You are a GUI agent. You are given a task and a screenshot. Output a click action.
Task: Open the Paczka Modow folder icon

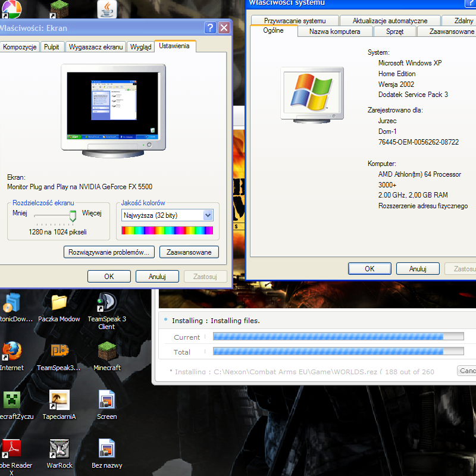tap(59, 302)
